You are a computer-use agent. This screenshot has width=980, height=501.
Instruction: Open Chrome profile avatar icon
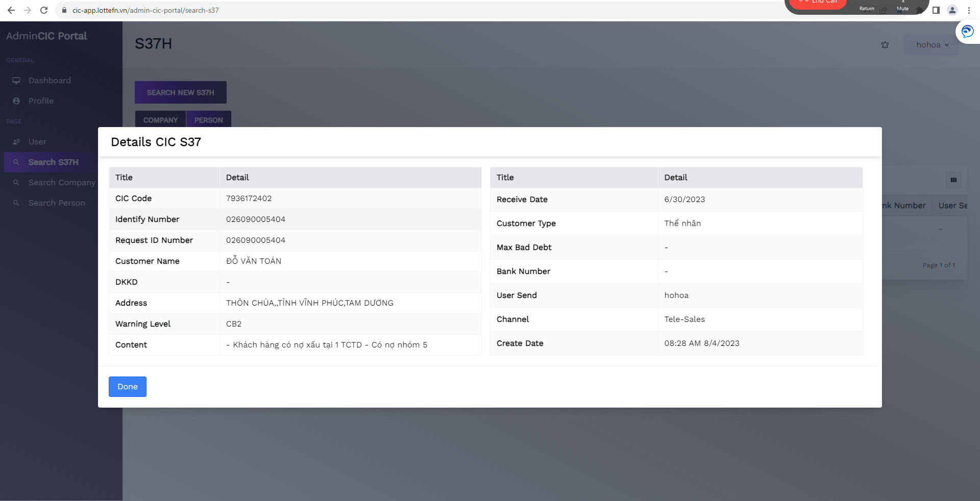952,10
